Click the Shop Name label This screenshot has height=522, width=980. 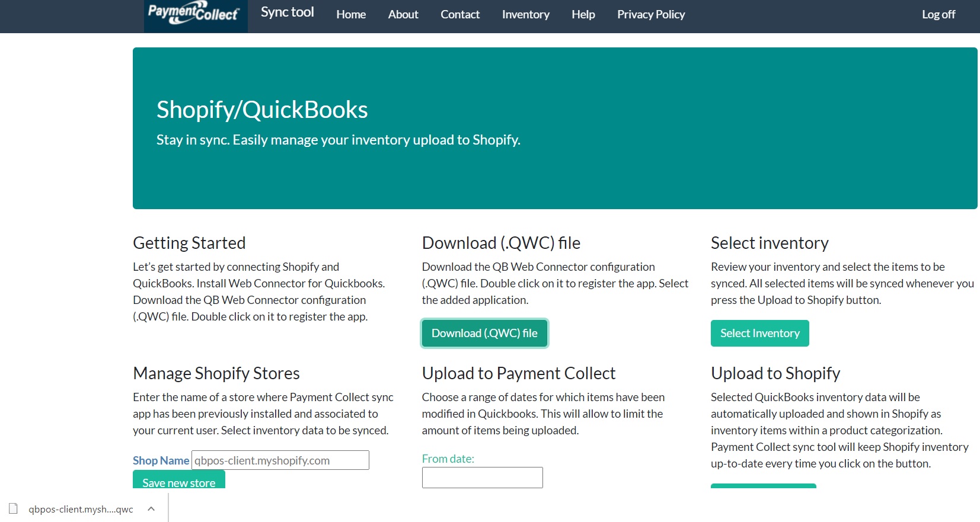pyautogui.click(x=161, y=460)
